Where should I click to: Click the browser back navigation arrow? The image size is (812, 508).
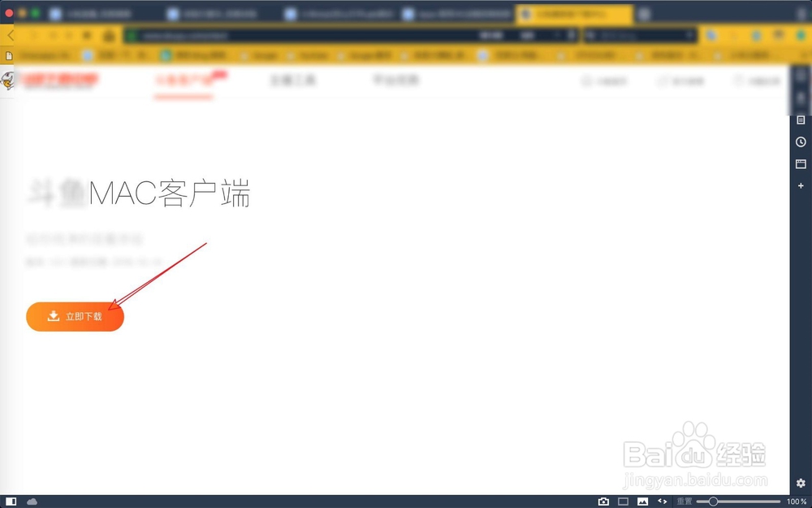10,35
